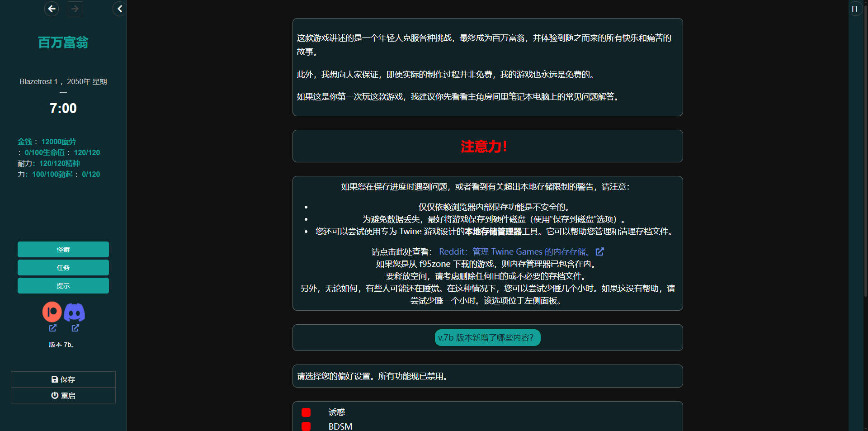This screenshot has width=868, height=431.
Task: Open the 任务 menu button
Action: (63, 268)
